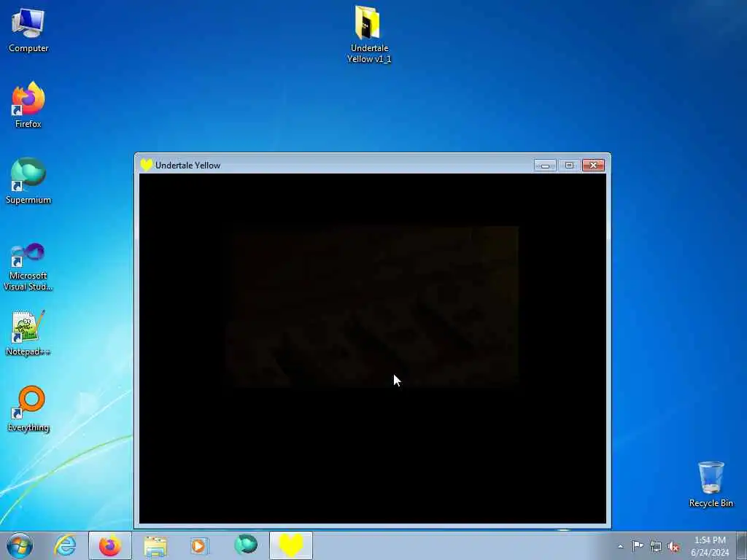Open the clock showing 1:54 PM
The image size is (747, 560).
(710, 546)
